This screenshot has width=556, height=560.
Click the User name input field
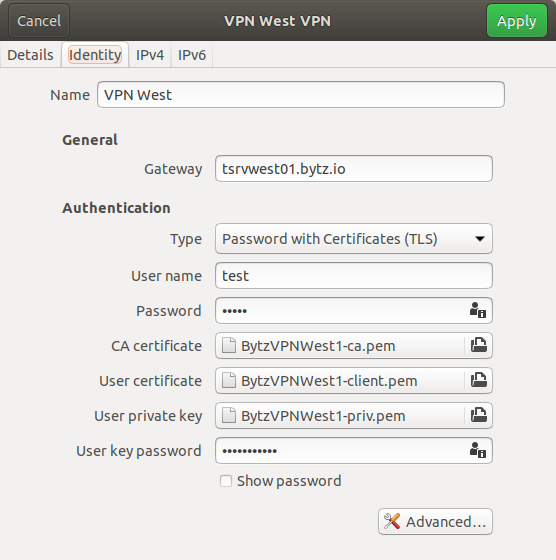tap(354, 275)
